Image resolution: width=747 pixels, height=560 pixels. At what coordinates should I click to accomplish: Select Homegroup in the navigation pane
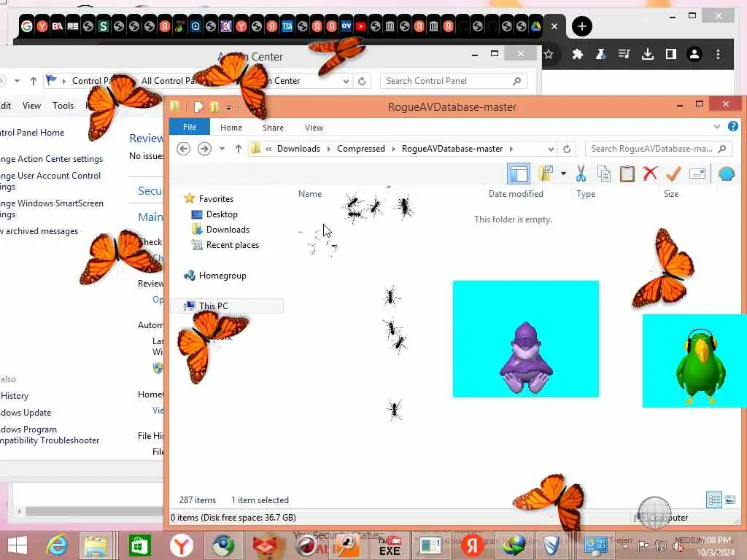(222, 275)
